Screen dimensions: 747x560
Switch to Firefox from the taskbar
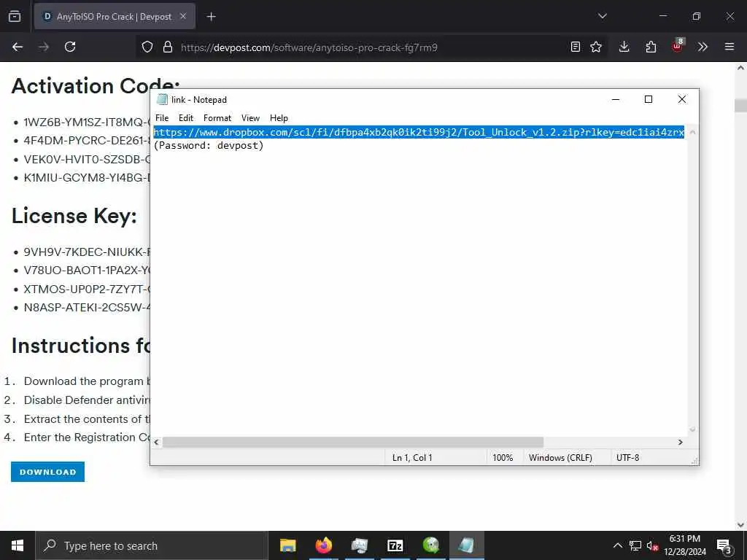tap(323, 545)
